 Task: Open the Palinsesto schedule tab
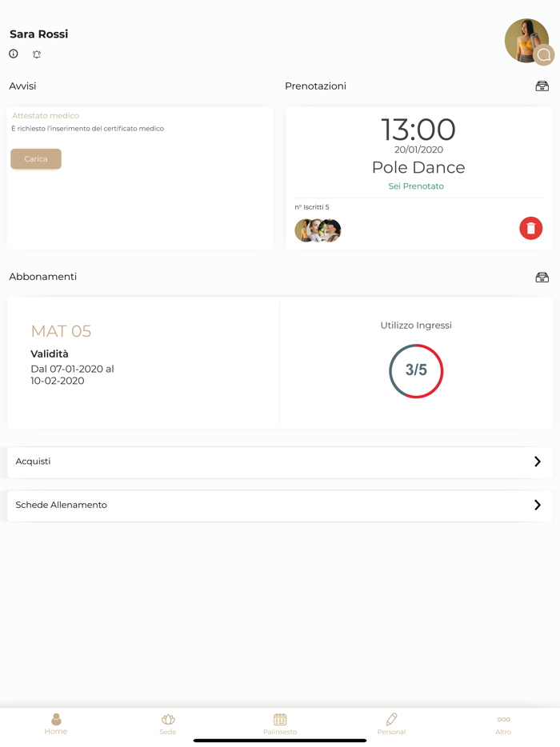(280, 723)
